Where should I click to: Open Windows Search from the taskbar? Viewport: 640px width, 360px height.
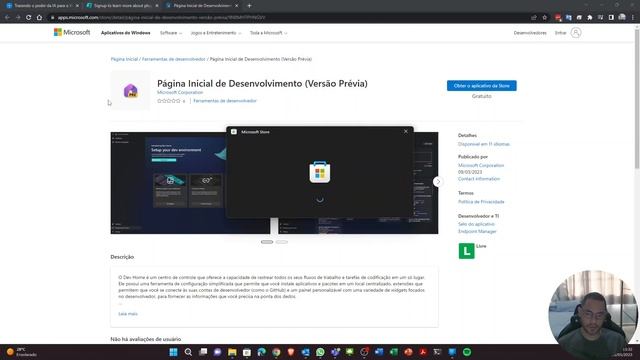pyautogui.click(x=188, y=352)
